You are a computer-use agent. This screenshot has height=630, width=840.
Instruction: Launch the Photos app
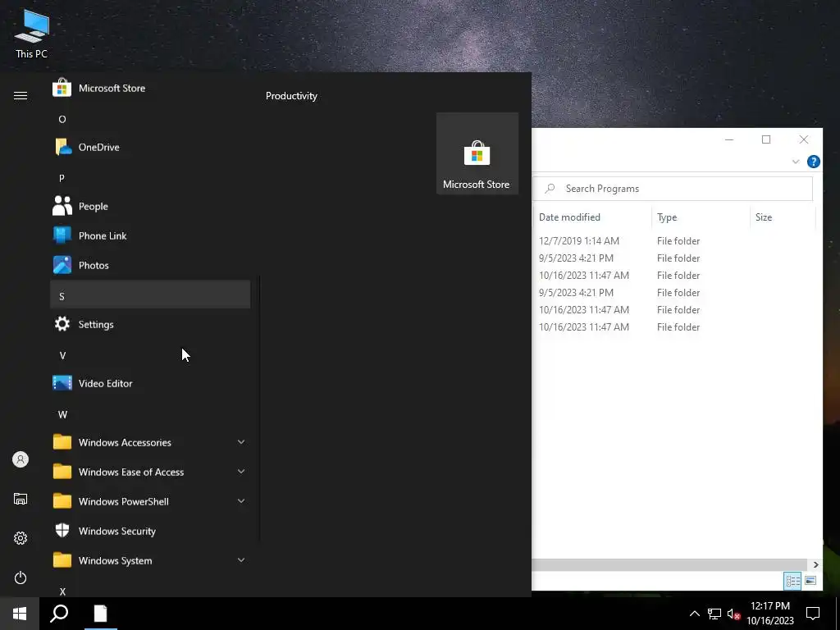pyautogui.click(x=150, y=265)
